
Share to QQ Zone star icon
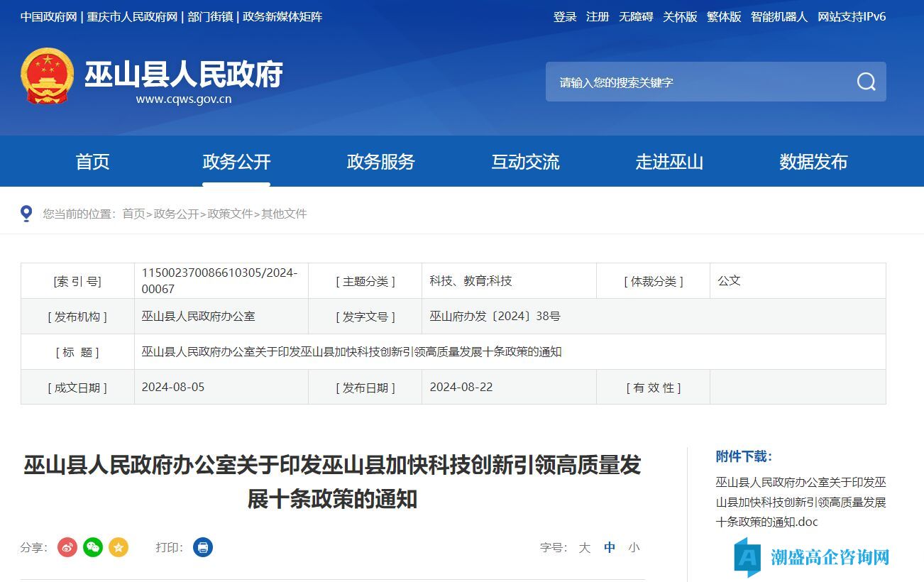click(119, 547)
